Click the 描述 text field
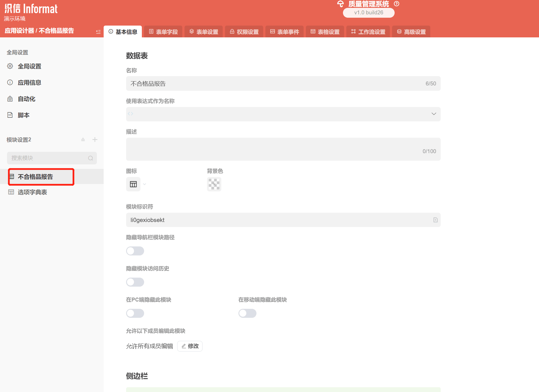Viewport: 539px width, 392px height. point(283,149)
